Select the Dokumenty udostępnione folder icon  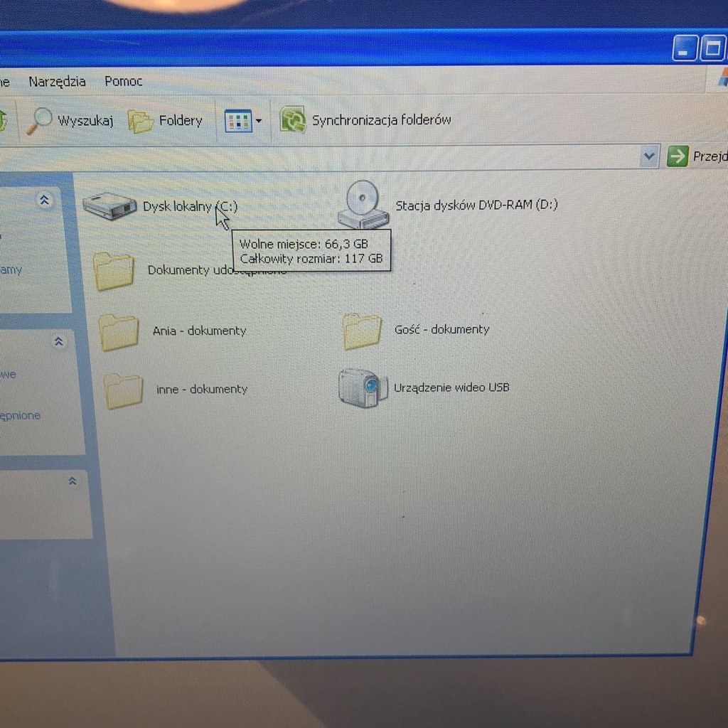(114, 271)
